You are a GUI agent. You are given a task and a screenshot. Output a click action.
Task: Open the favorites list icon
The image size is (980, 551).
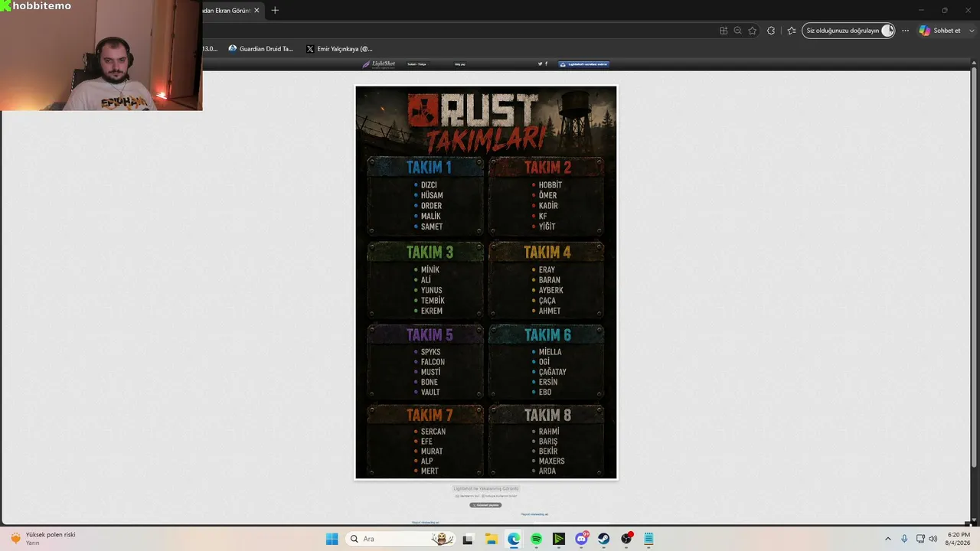pos(792,31)
